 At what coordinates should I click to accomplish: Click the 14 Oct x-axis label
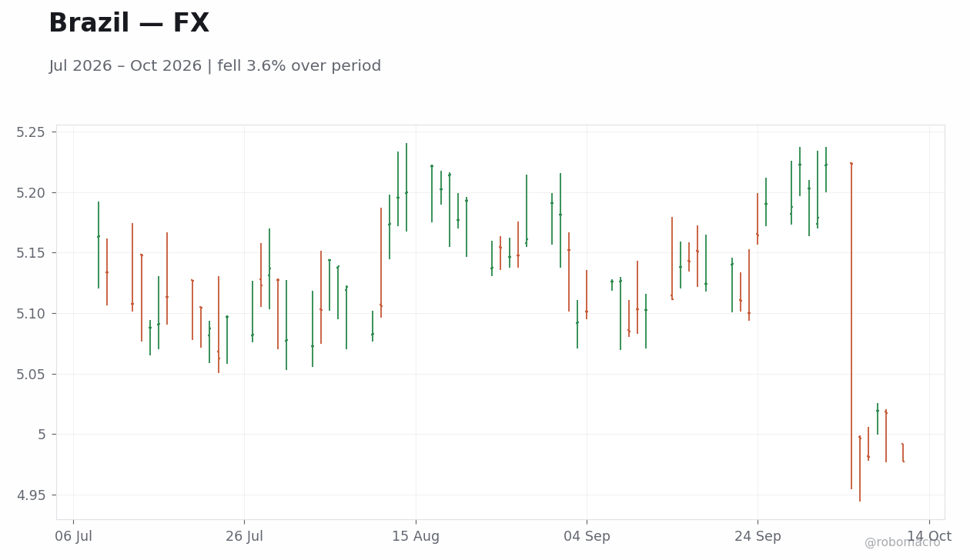click(928, 536)
